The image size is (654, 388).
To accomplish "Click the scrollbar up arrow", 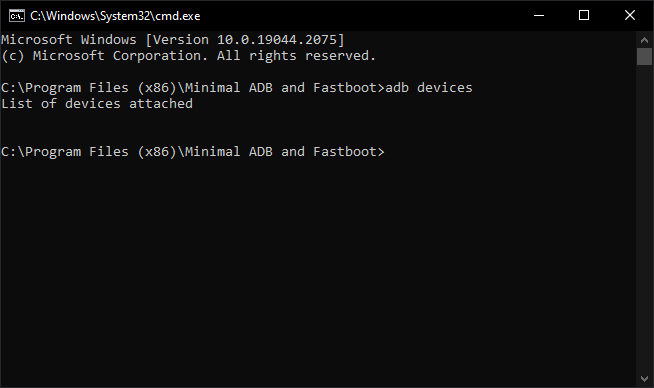I will coord(644,40).
